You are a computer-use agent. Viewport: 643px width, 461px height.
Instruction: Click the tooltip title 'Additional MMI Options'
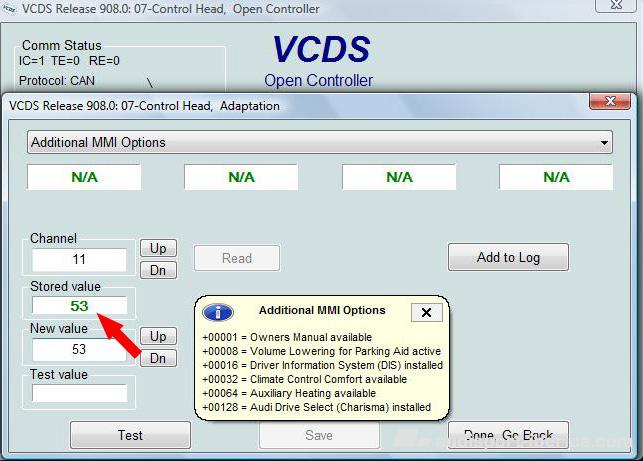click(x=322, y=310)
